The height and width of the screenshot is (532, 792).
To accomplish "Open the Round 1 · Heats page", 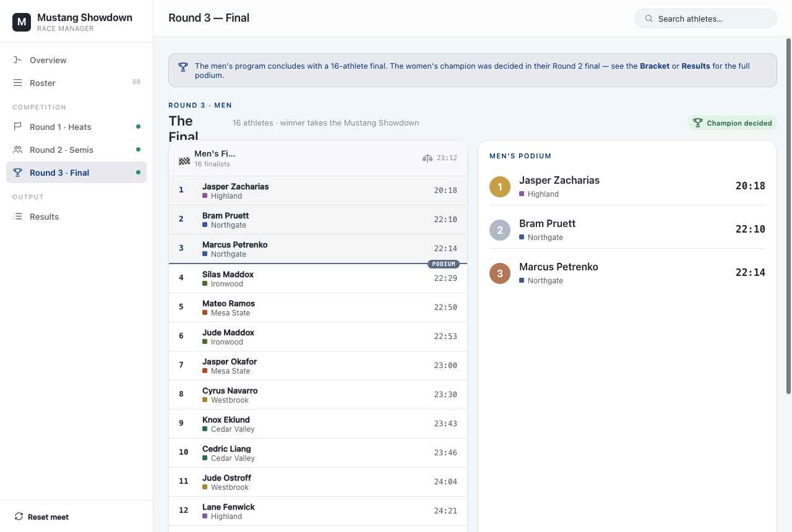I will (76, 127).
